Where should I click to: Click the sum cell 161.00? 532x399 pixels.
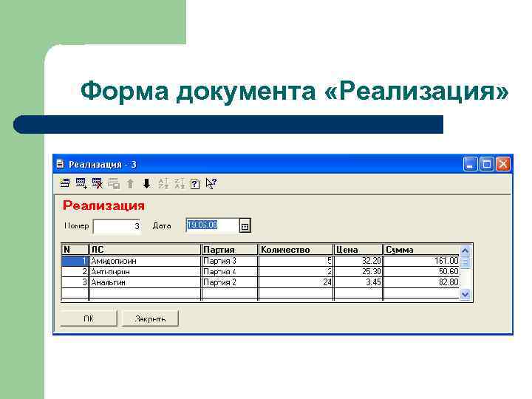click(x=422, y=261)
